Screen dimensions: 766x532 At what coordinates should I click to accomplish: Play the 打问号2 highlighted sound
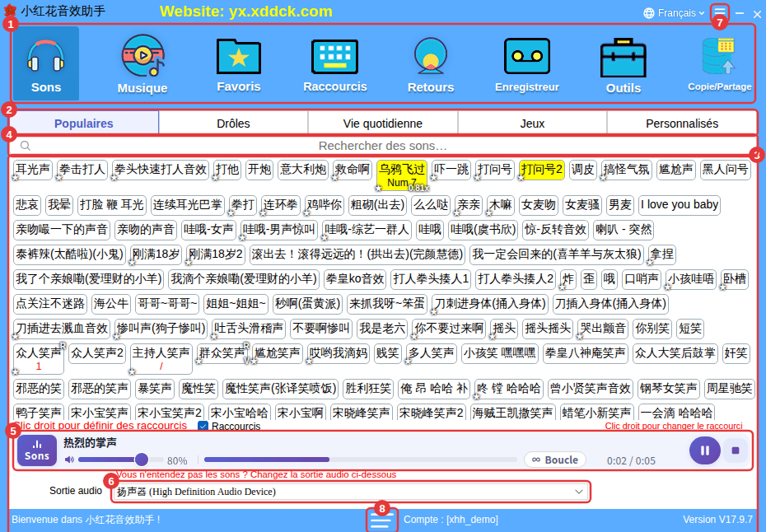tap(542, 170)
